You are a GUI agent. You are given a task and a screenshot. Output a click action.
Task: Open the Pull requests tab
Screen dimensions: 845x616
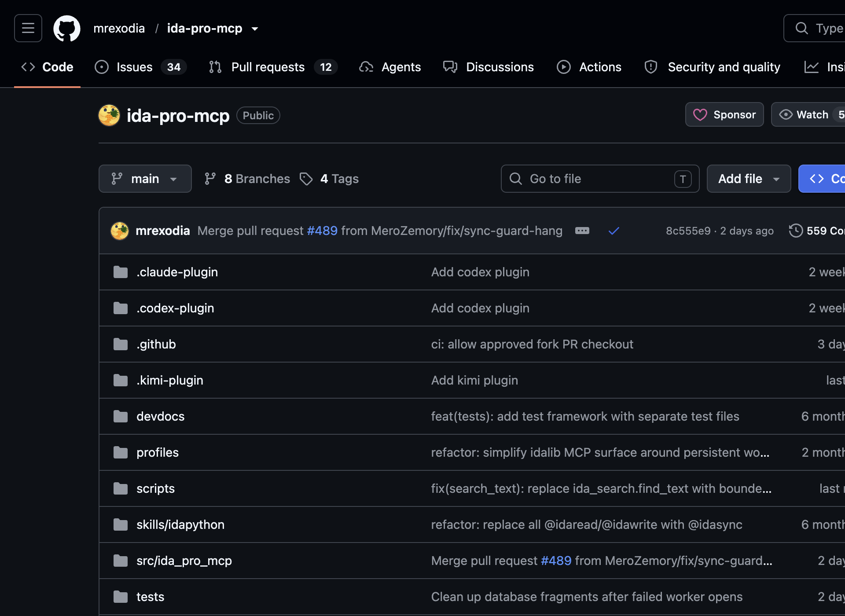[273, 67]
